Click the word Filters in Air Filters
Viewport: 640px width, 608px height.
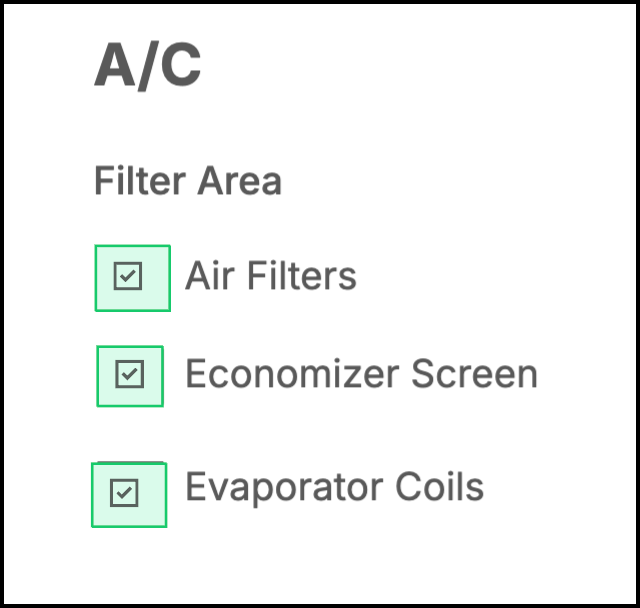pyautogui.click(x=302, y=276)
